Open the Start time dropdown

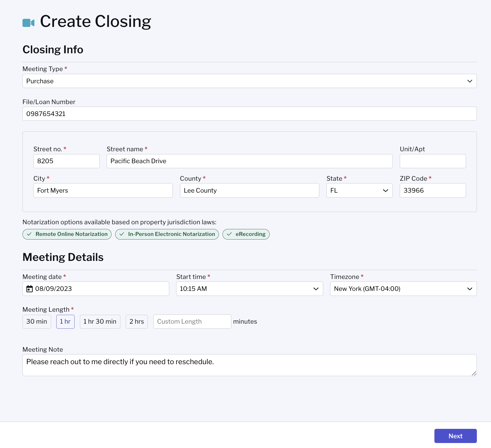pyautogui.click(x=249, y=289)
